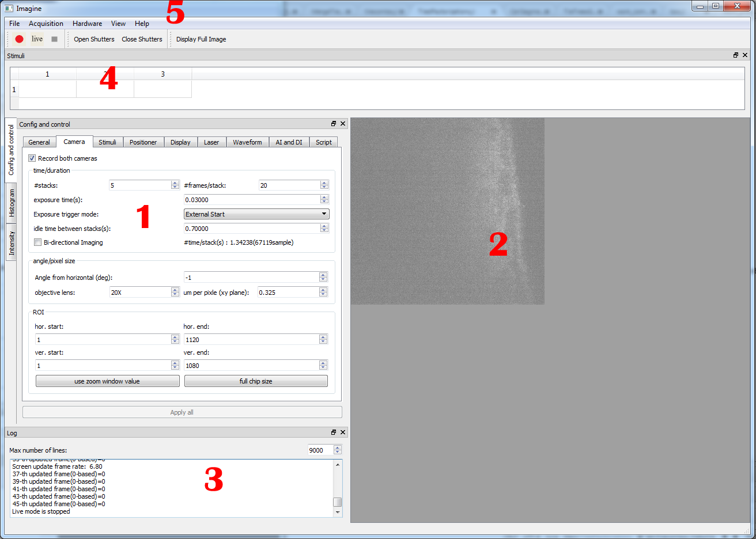The height and width of the screenshot is (539, 756).
Task: Click the #frames/stack spinner arrows
Action: [x=324, y=185]
